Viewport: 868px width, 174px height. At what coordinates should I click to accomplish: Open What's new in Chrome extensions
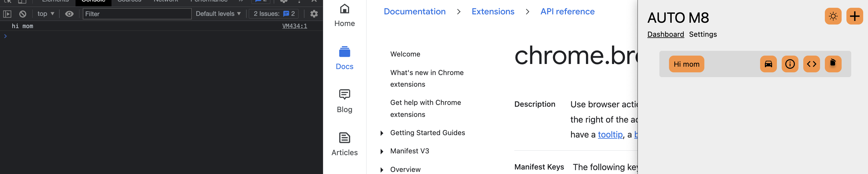427,79
